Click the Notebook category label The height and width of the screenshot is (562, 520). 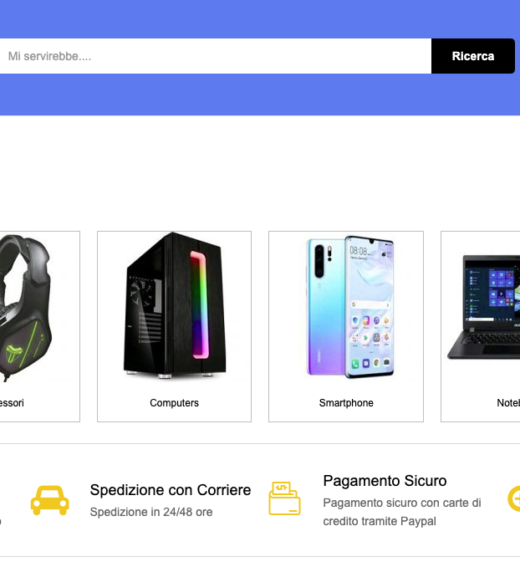tap(508, 403)
